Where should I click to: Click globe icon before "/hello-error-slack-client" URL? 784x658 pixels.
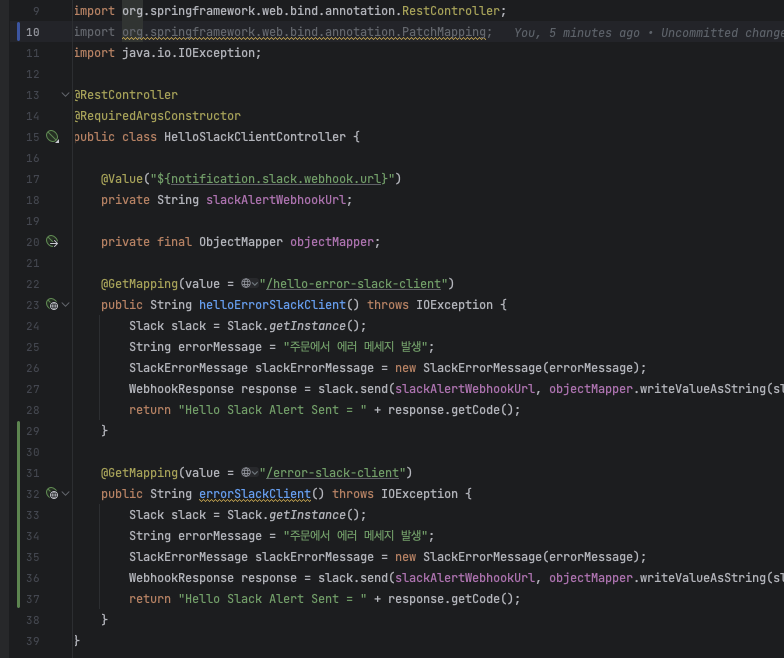pos(246,284)
